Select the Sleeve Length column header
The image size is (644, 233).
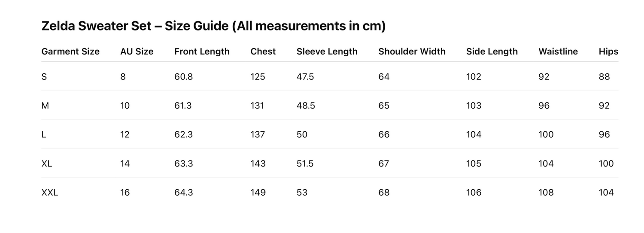(x=327, y=51)
